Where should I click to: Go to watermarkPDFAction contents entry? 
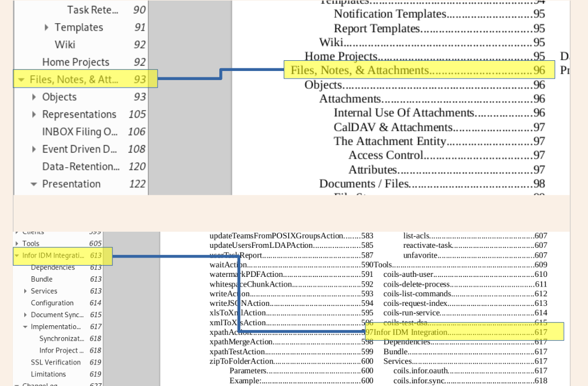pyautogui.click(x=291, y=275)
